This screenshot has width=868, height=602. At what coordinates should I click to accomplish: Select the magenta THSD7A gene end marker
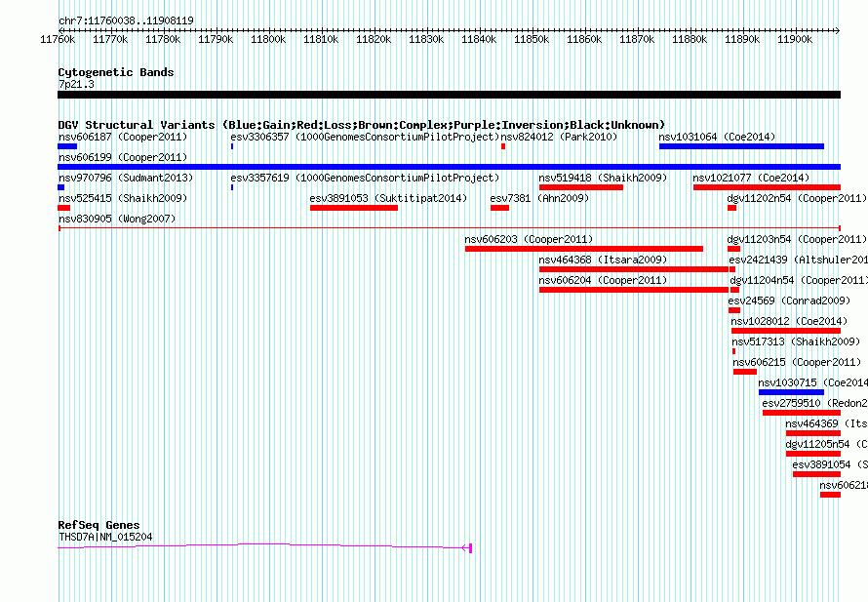pyautogui.click(x=470, y=548)
